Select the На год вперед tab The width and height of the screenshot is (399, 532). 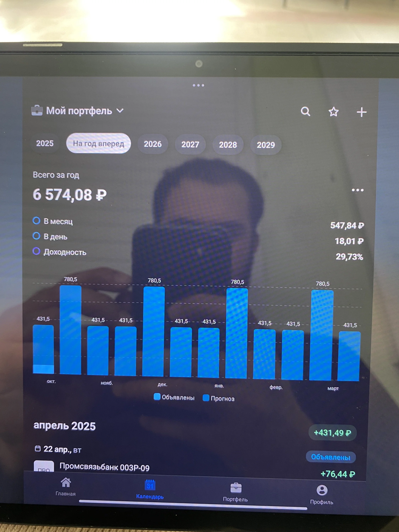[x=99, y=143]
